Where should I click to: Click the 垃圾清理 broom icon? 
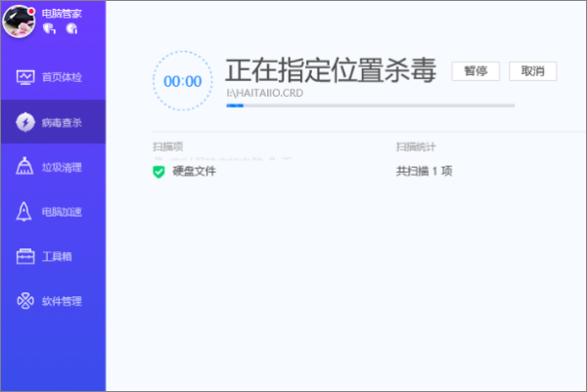pyautogui.click(x=24, y=166)
